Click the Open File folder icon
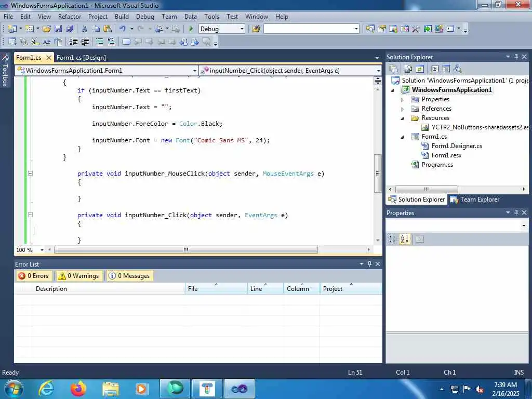 [x=47, y=29]
